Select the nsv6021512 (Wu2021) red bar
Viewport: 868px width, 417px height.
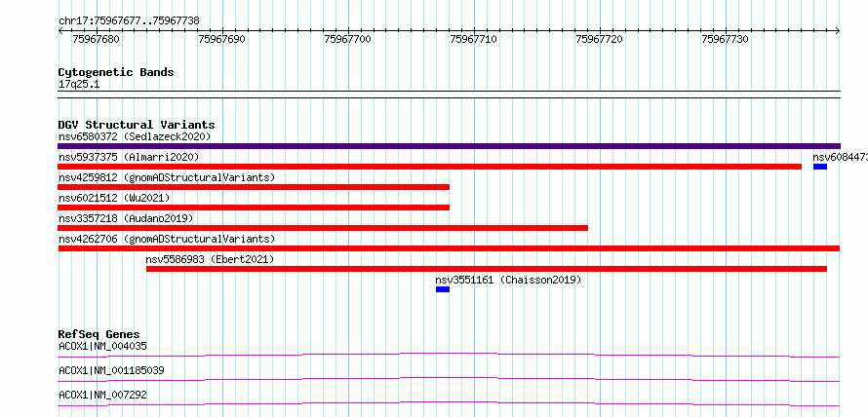point(254,208)
